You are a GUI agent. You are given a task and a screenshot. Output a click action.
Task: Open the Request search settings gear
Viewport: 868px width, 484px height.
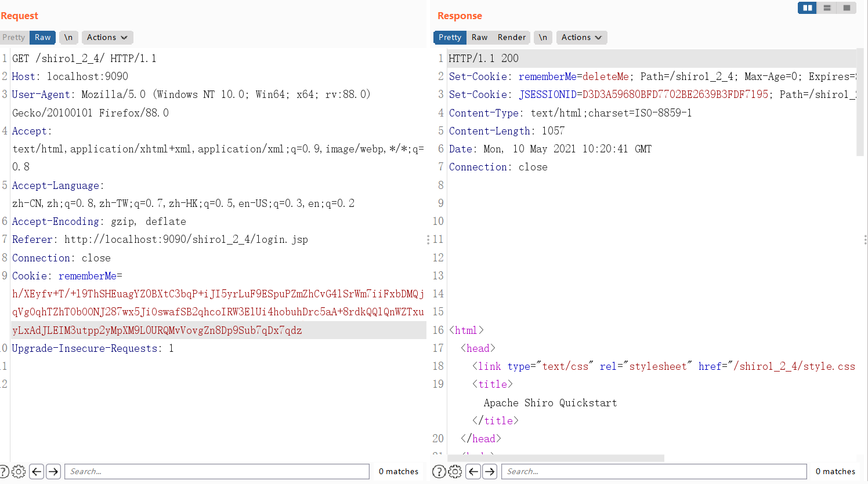[x=19, y=471]
